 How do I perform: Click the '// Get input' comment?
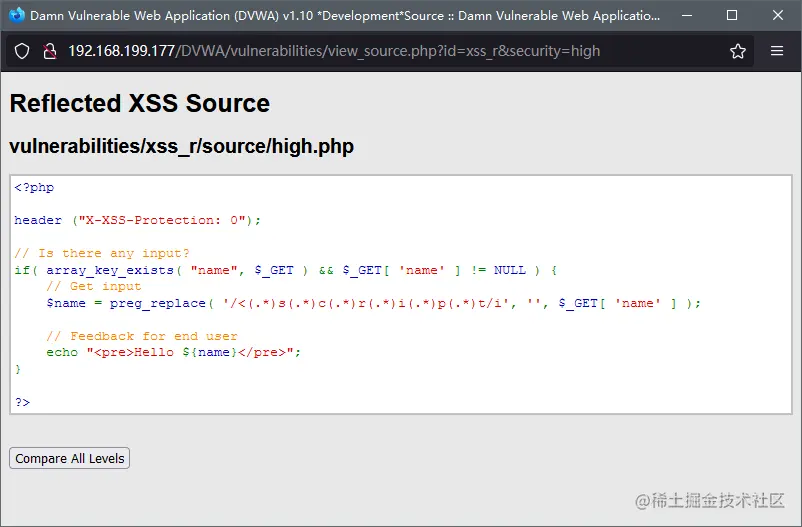pos(94,286)
